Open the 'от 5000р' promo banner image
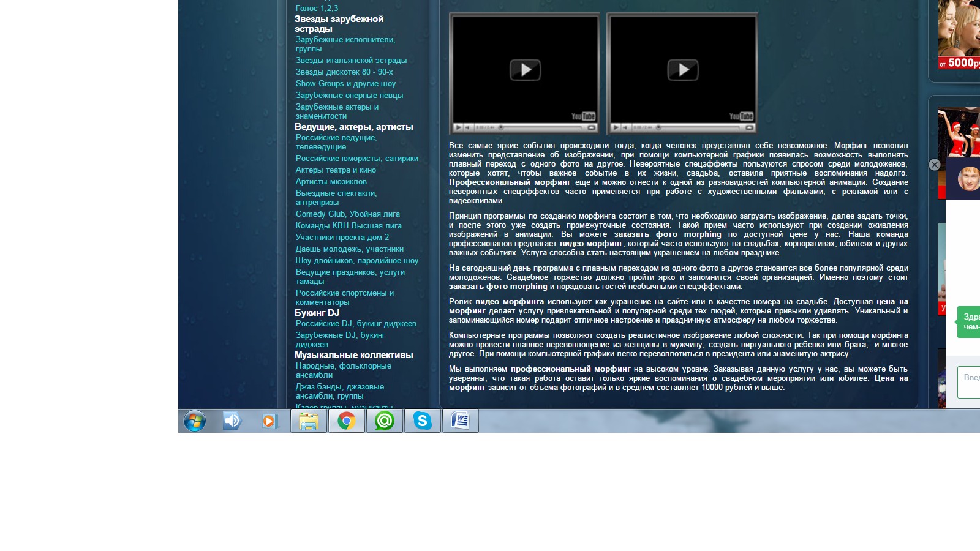 pos(959,34)
